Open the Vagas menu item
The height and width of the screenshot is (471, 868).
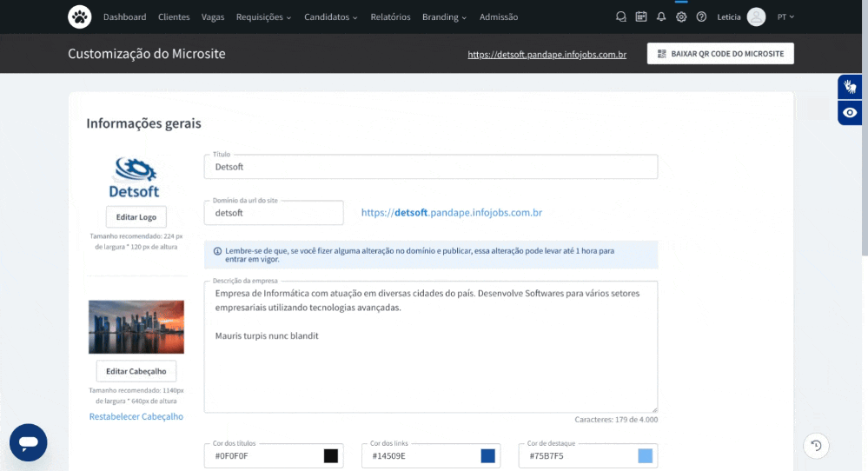213,17
